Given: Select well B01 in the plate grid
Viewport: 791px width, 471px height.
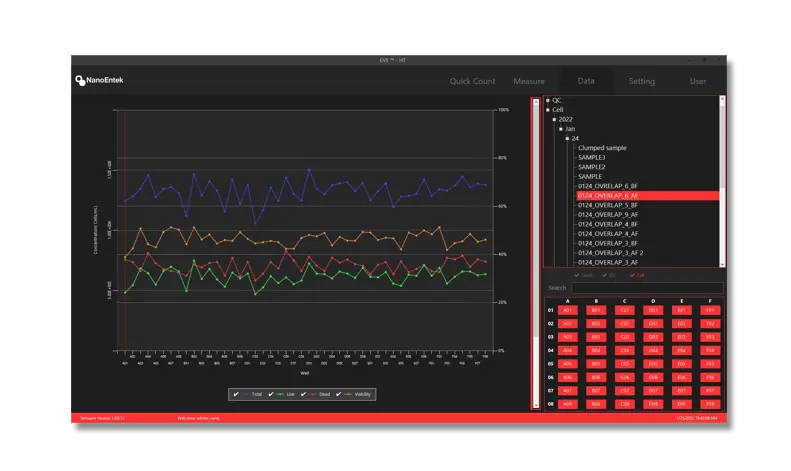Looking at the screenshot, I should coord(596,311).
